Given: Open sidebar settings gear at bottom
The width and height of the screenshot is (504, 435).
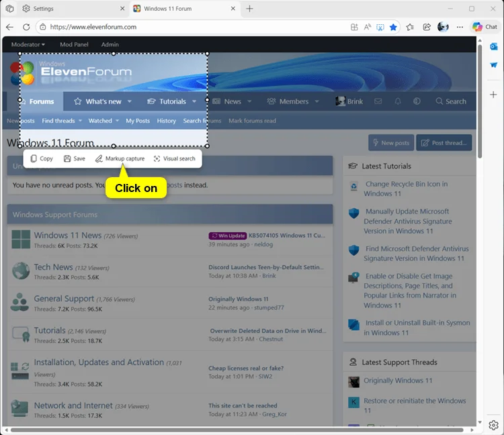Looking at the screenshot, I should (493, 425).
